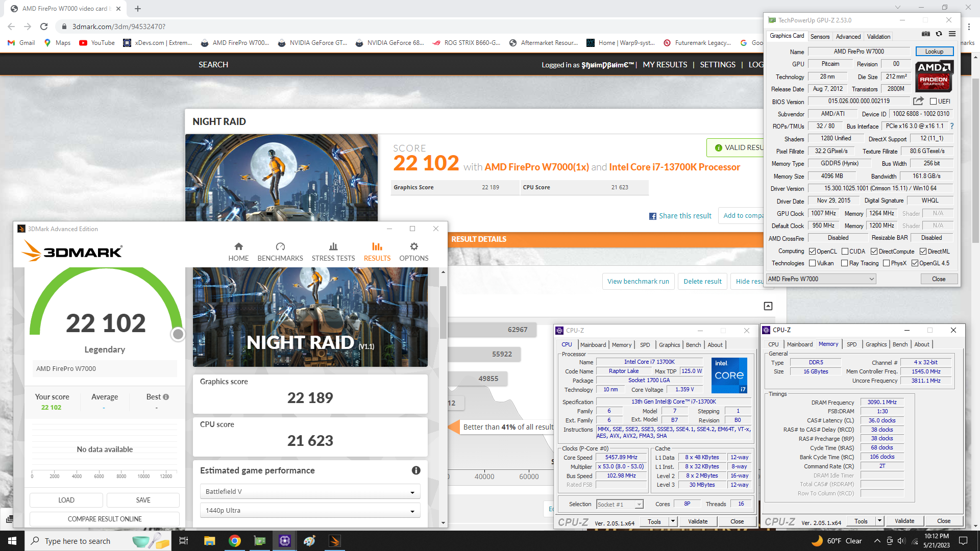The width and height of the screenshot is (980, 551).
Task: Click Windows taskbar search box
Action: coord(97,541)
